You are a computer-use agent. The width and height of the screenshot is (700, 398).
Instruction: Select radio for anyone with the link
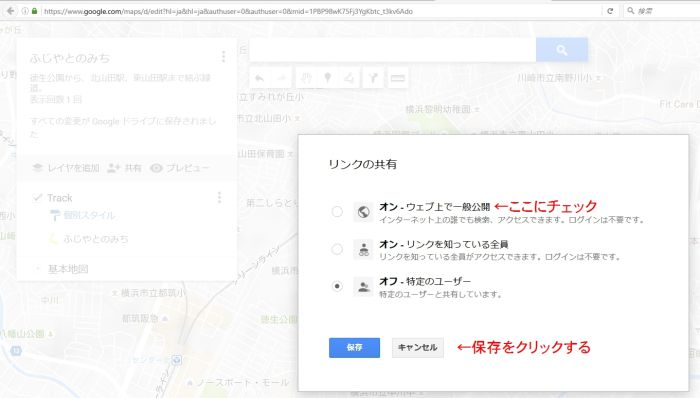tap(337, 249)
